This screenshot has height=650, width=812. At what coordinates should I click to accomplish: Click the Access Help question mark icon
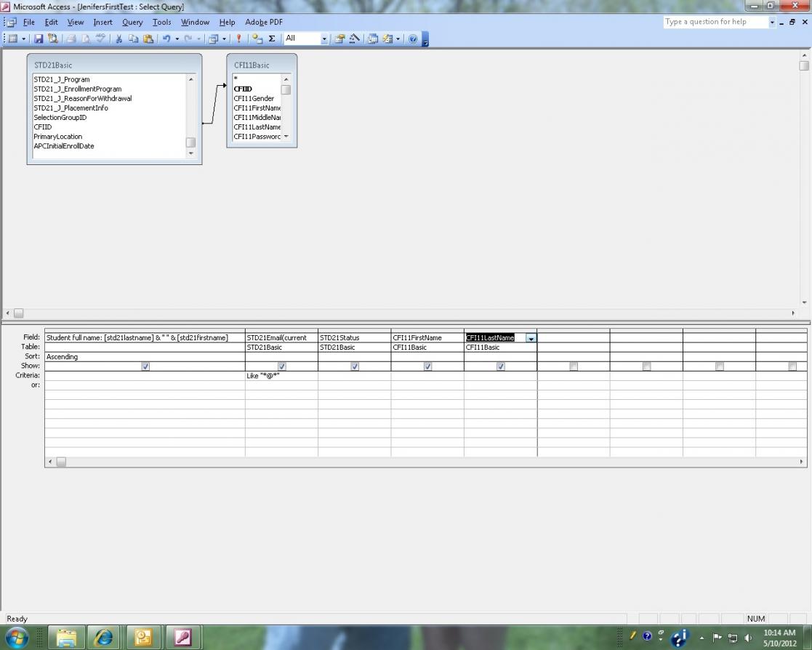tap(413, 39)
